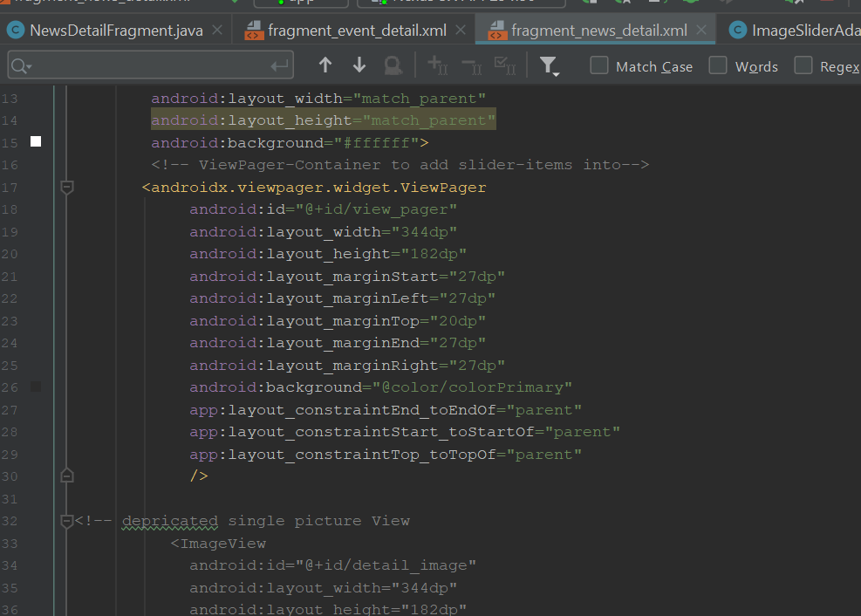The image size is (861, 616).
Task: Toggle the Words checkbox
Action: [718, 66]
